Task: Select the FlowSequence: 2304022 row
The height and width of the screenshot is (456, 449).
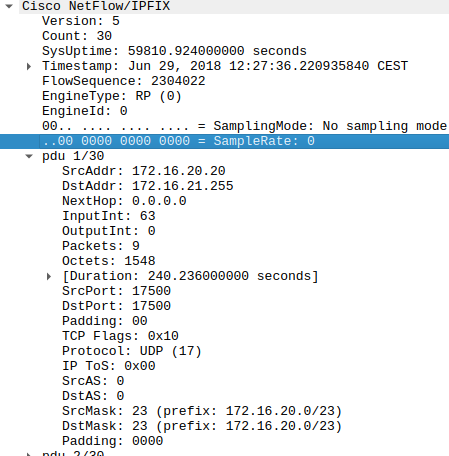Action: pyautogui.click(x=124, y=81)
